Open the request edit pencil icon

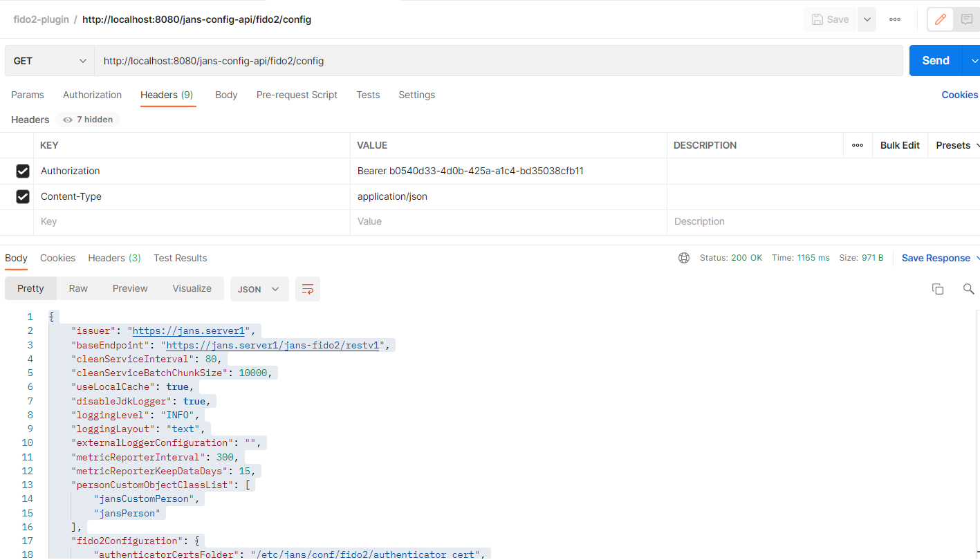point(940,19)
